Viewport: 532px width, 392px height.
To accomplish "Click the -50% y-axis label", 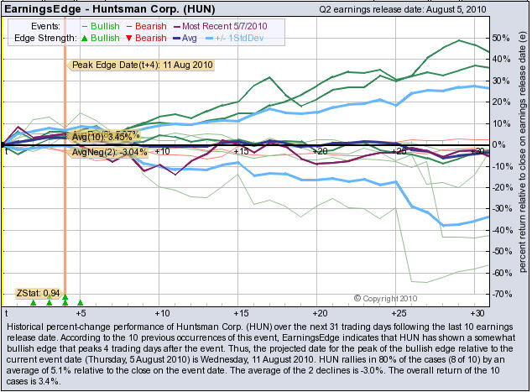I will (x=503, y=252).
